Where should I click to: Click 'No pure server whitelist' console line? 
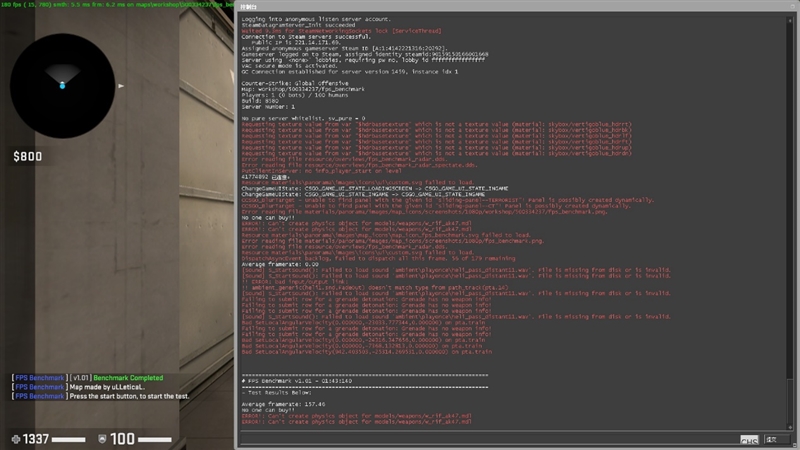303,118
